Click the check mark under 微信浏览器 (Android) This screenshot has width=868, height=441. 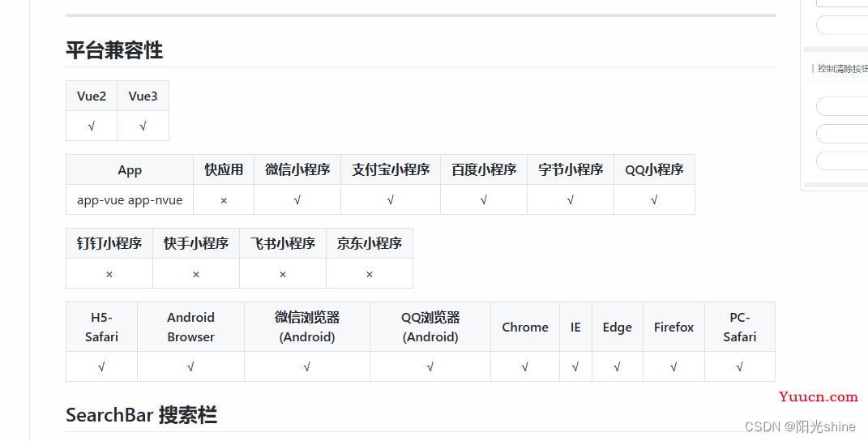click(x=306, y=366)
